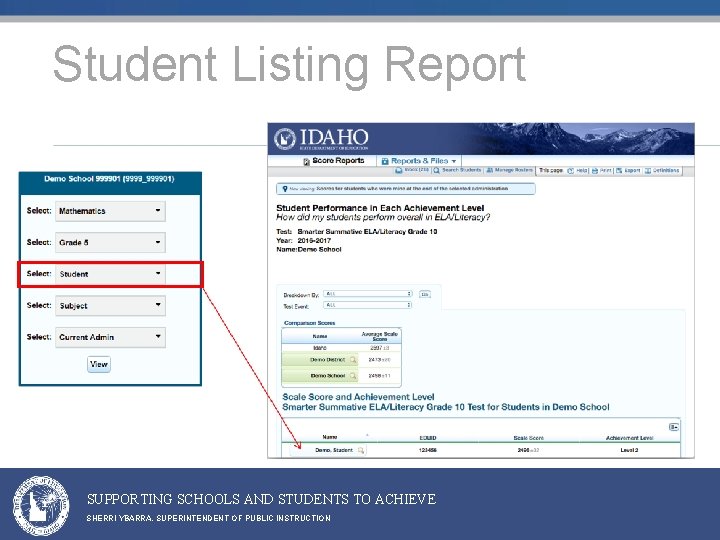This screenshot has width=720, height=540.
Task: Click the Search Students magnifier icon
Action: [x=436, y=170]
